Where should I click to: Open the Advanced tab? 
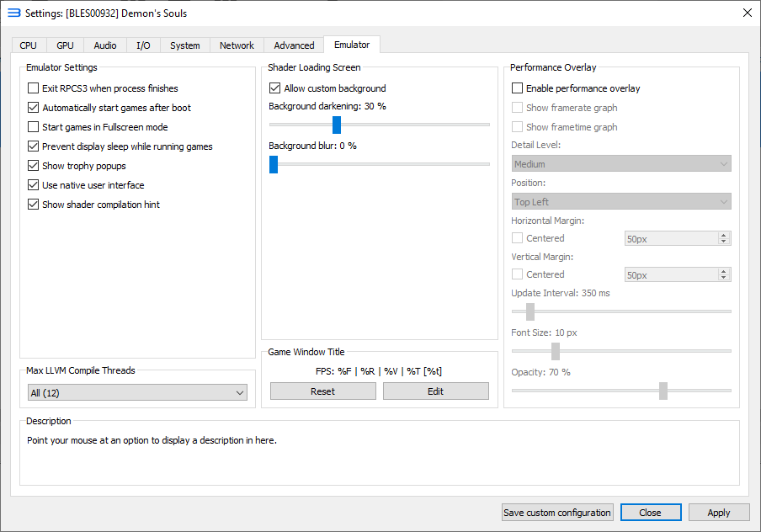pyautogui.click(x=294, y=45)
